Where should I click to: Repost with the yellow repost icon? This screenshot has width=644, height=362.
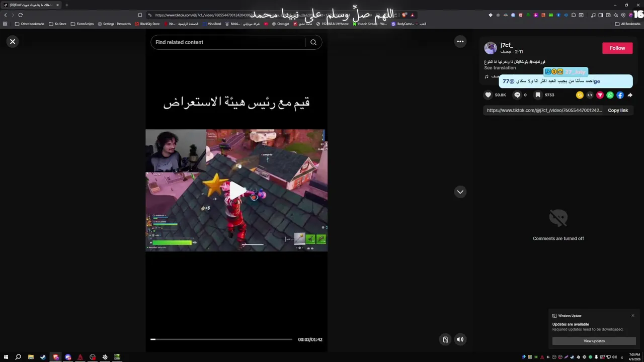pyautogui.click(x=580, y=95)
